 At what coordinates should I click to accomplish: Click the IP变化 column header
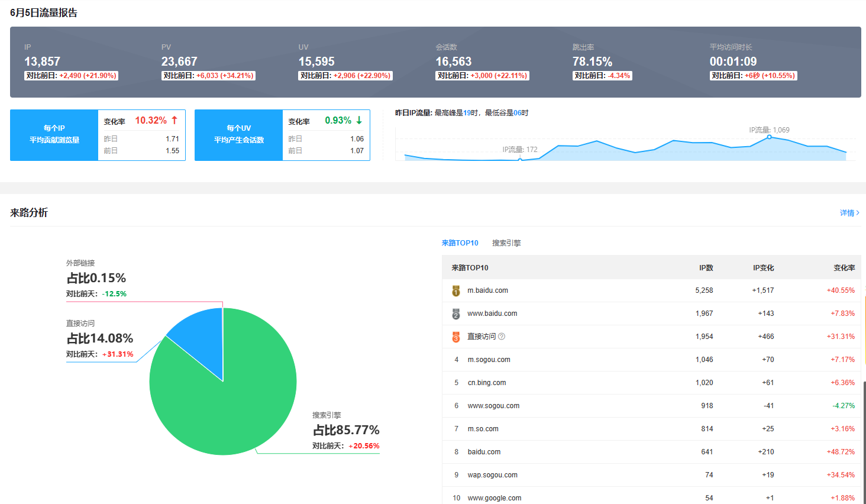point(763,268)
